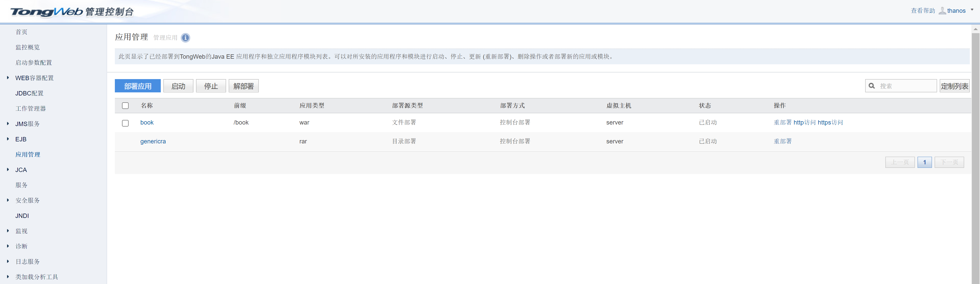
Task: Click the search magnifier icon
Action: [872, 85]
